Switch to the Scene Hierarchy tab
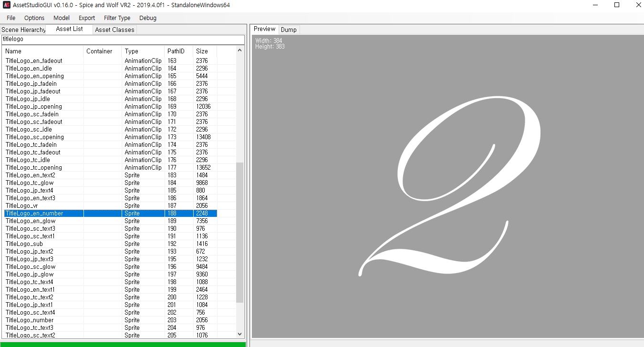The image size is (644, 347). [23, 30]
